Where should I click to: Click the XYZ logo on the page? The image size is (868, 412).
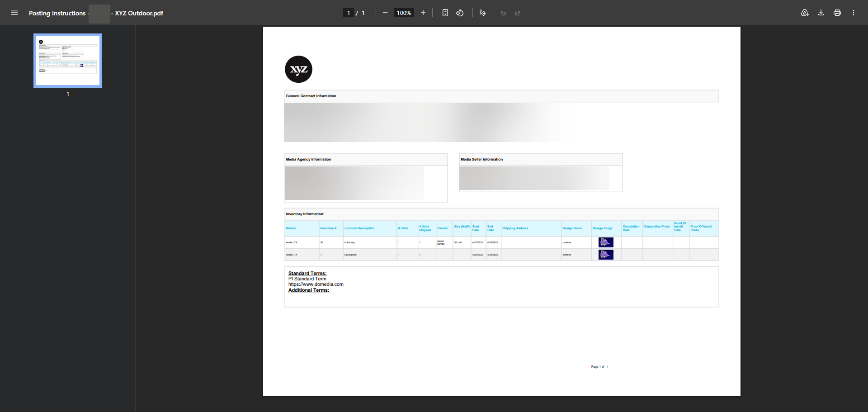(298, 69)
